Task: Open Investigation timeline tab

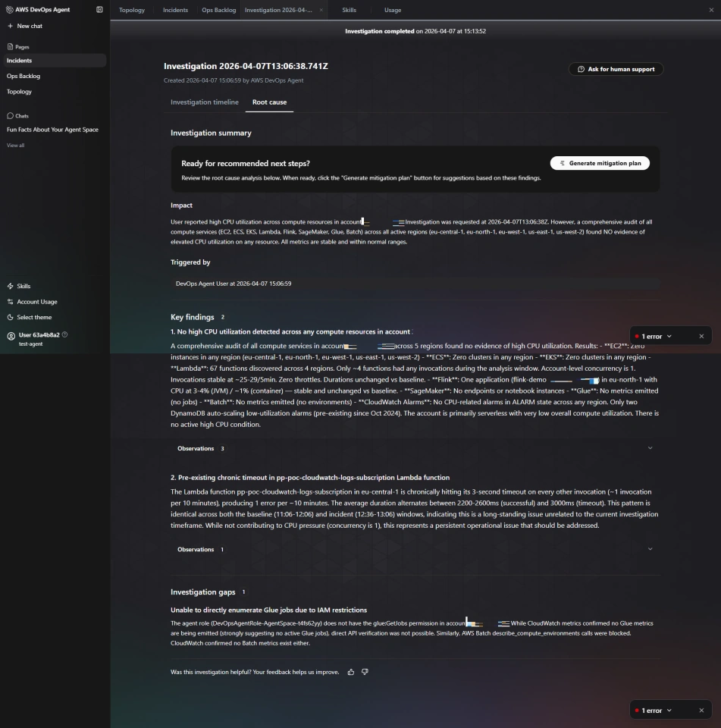Action: tap(204, 102)
